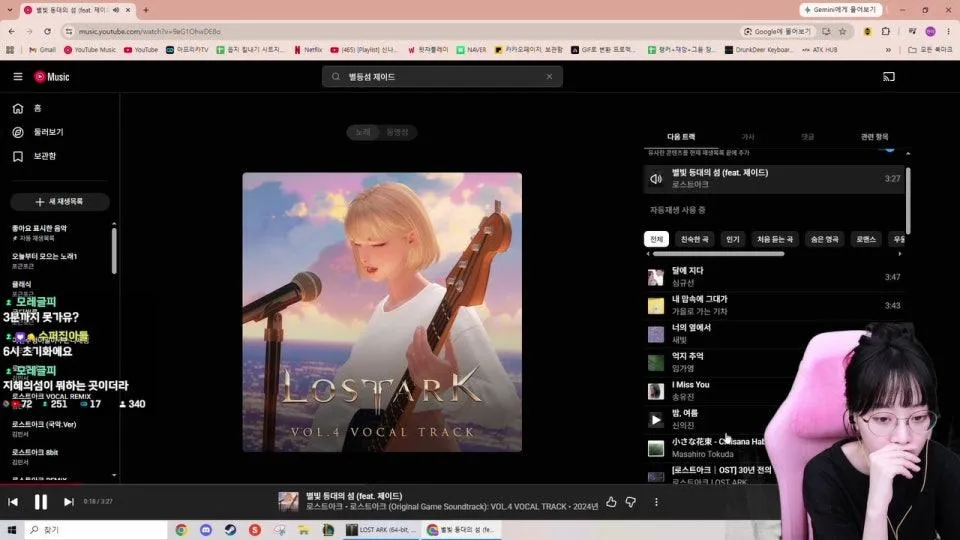Screen dimensions: 960x540
Task: Open the 다음 트랙 tab
Action: pyautogui.click(x=681, y=137)
